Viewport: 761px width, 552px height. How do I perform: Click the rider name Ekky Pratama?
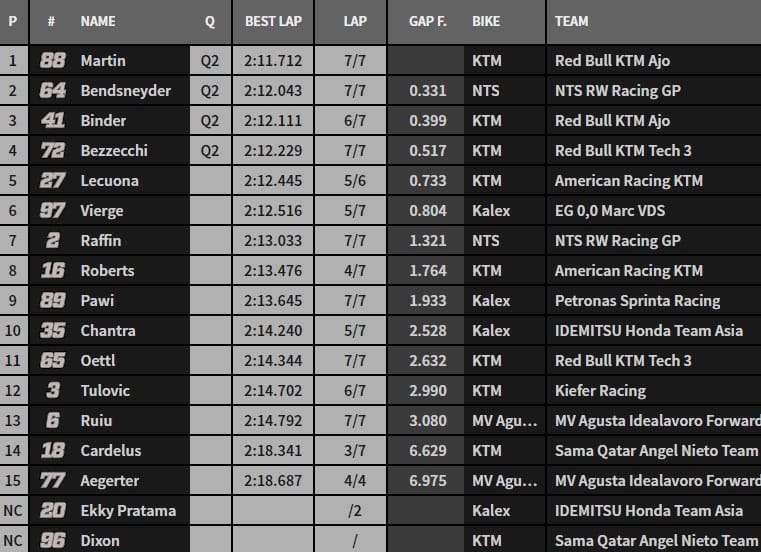click(128, 511)
